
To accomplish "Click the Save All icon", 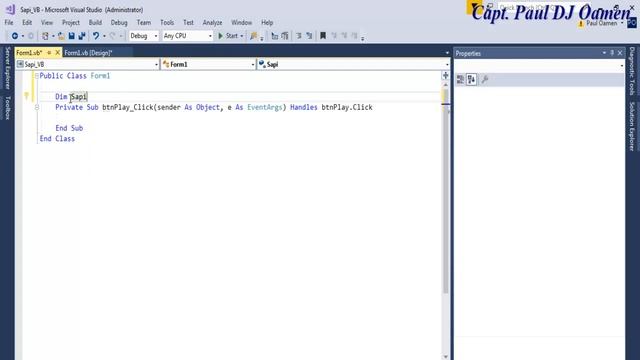I will click(x=82, y=36).
